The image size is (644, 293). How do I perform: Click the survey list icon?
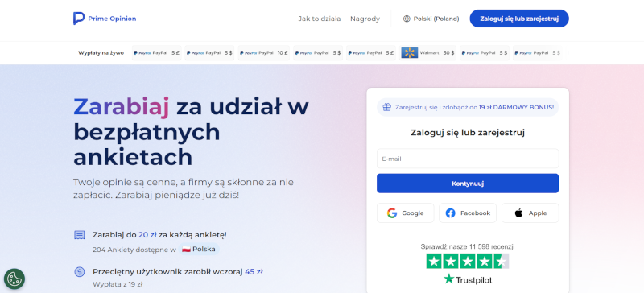point(79,235)
